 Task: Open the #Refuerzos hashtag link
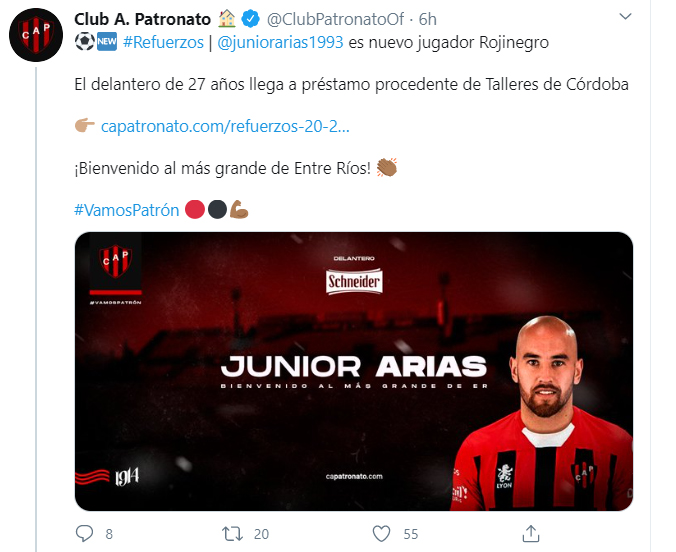click(163, 42)
